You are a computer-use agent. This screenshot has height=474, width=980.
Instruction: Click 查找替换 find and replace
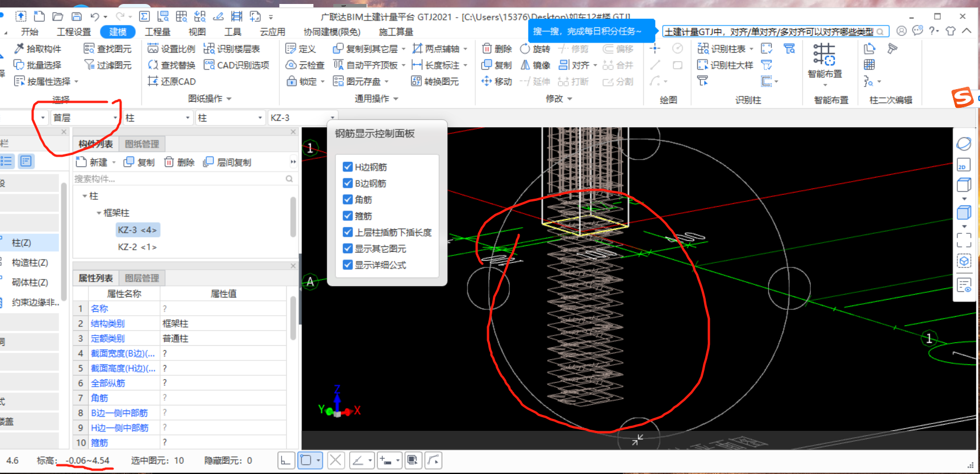(171, 65)
